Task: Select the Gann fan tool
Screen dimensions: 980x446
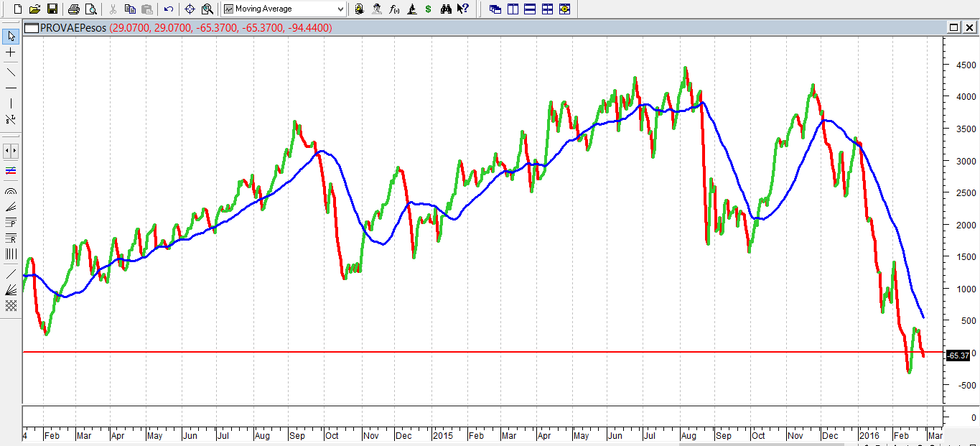Action: (x=11, y=289)
